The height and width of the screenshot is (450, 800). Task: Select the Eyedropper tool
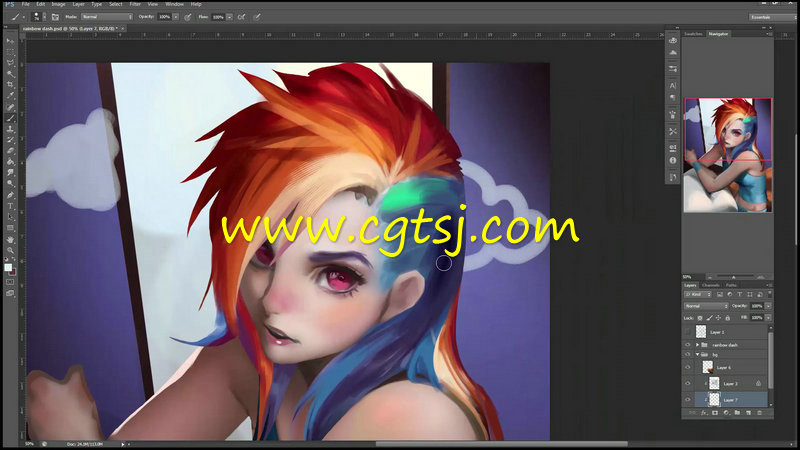click(10, 96)
